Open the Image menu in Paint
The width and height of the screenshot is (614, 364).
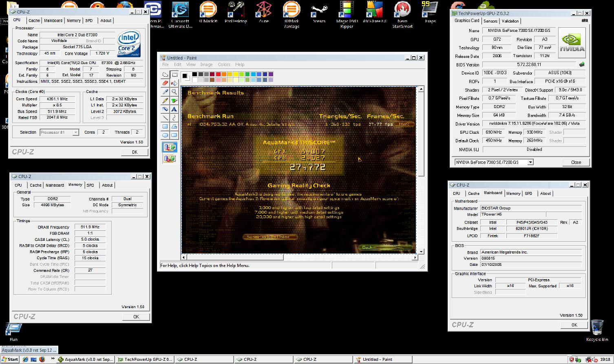point(206,64)
